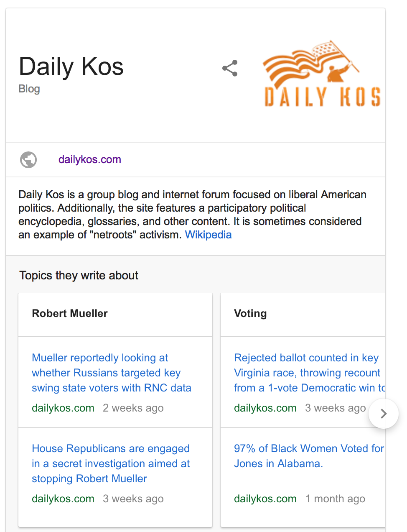Click the Daily Kos title heading
The width and height of the screenshot is (407, 532).
[x=71, y=66]
